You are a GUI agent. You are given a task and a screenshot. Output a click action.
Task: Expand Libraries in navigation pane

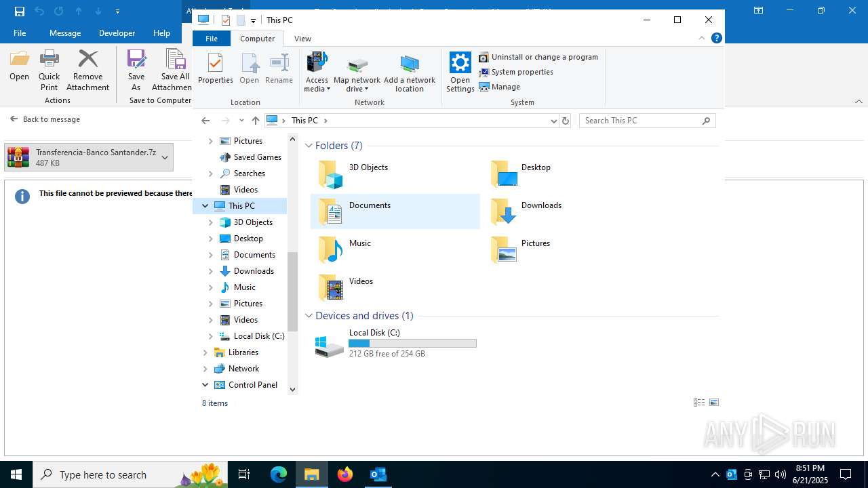[205, 352]
